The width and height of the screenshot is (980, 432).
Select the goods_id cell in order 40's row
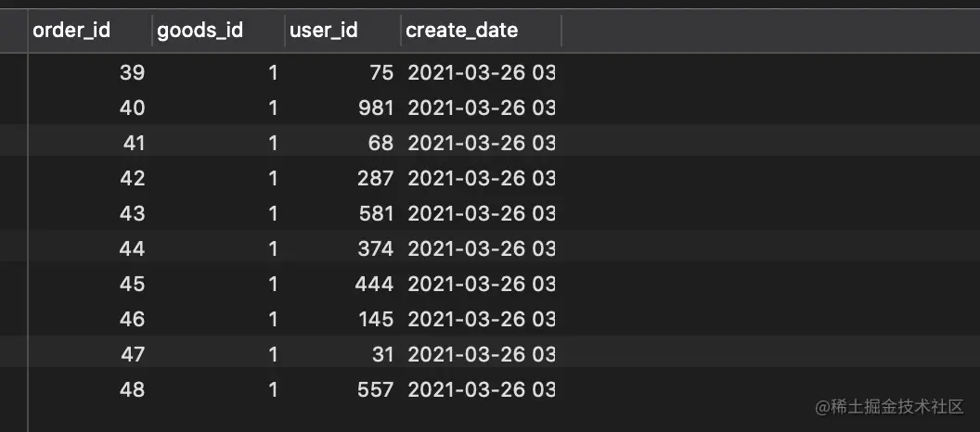(x=272, y=108)
